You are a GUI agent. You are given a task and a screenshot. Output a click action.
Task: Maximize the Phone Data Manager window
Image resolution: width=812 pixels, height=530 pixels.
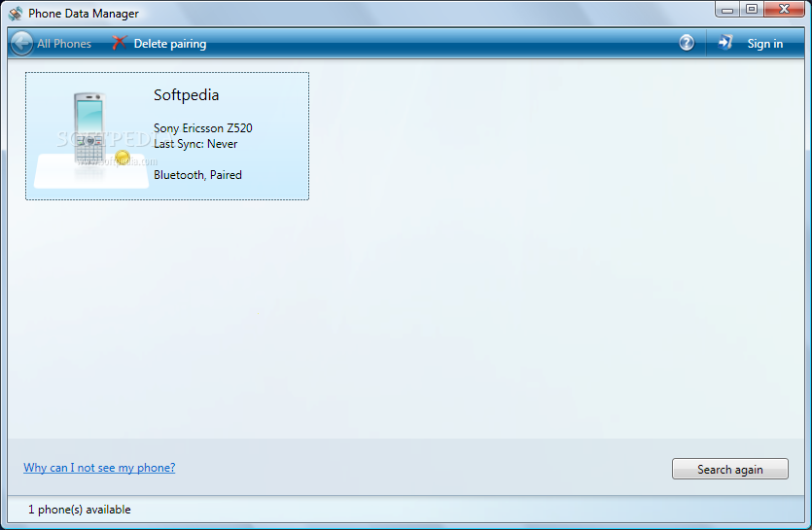752,10
